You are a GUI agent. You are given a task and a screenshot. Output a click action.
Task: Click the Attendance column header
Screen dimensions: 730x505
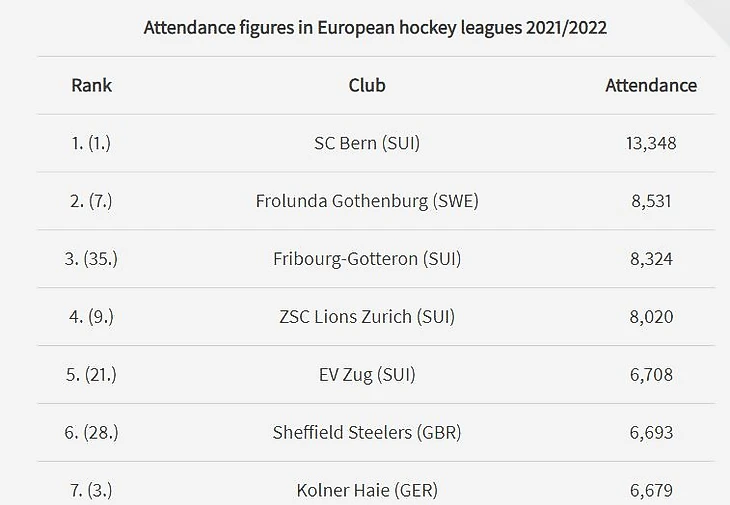point(651,85)
